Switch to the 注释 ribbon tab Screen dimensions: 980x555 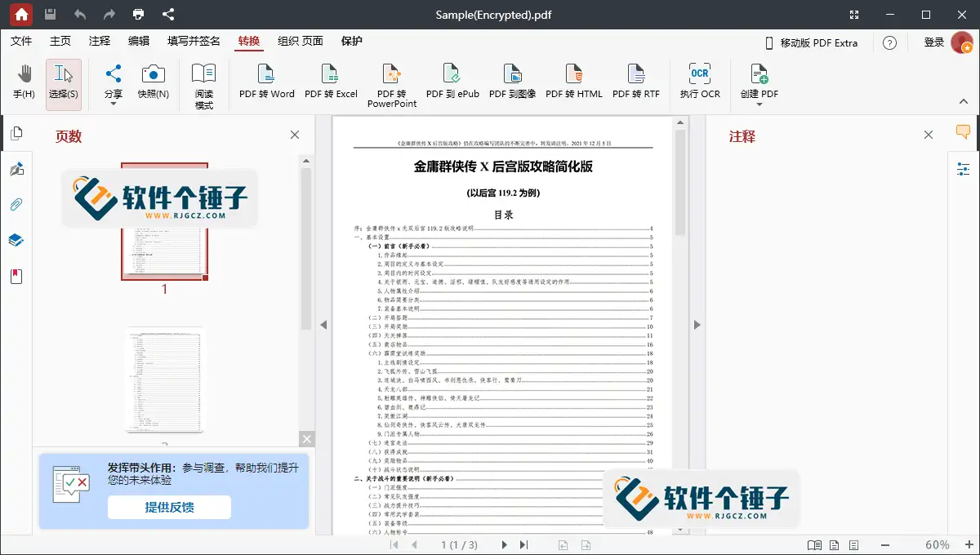(x=99, y=41)
